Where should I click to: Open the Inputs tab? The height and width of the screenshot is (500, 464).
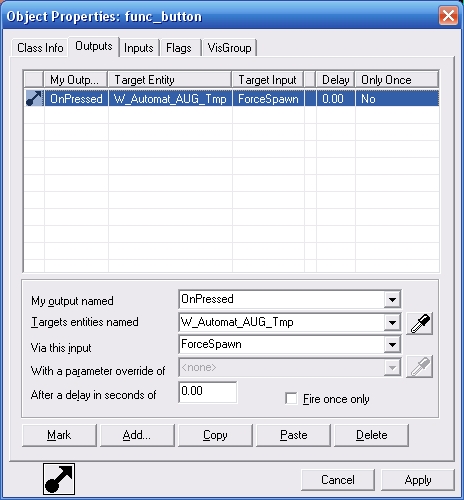tap(139, 48)
